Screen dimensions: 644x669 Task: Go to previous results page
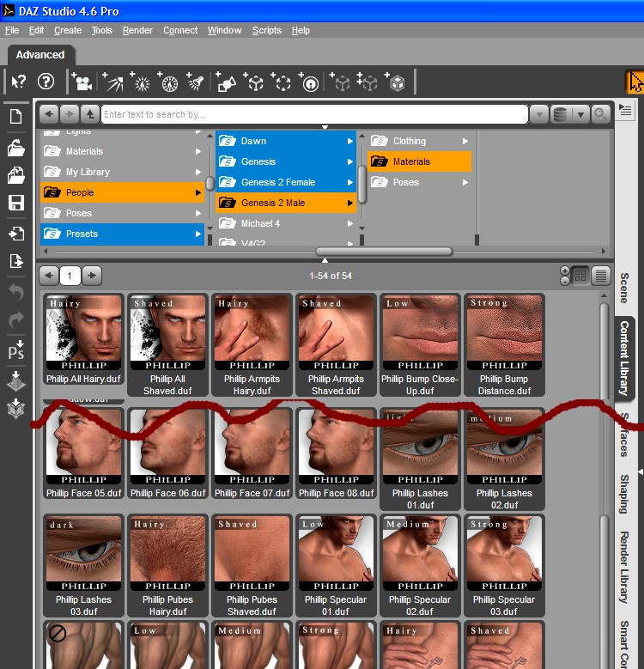point(49,276)
